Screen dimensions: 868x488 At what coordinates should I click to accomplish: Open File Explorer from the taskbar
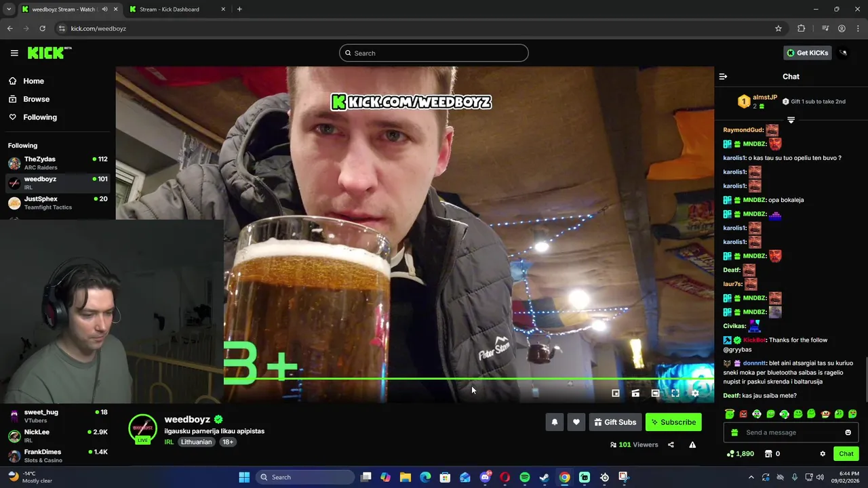(406, 477)
